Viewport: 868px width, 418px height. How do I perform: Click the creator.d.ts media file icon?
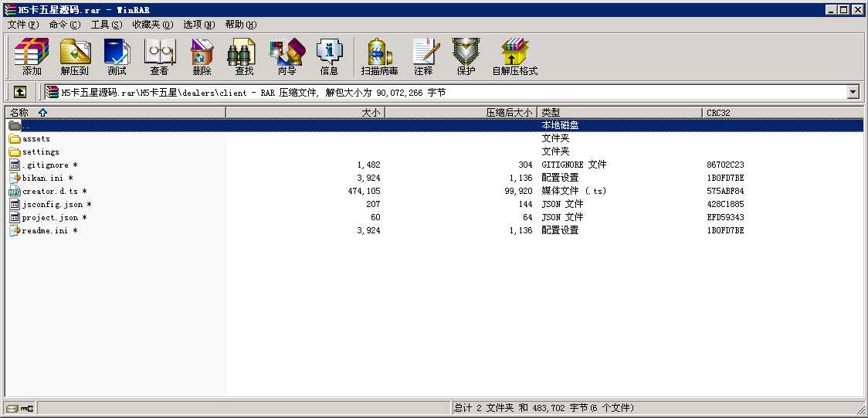15,191
